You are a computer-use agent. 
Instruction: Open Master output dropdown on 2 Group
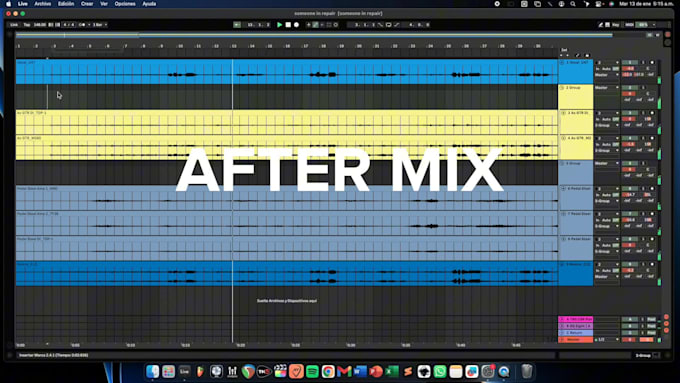tap(607, 88)
